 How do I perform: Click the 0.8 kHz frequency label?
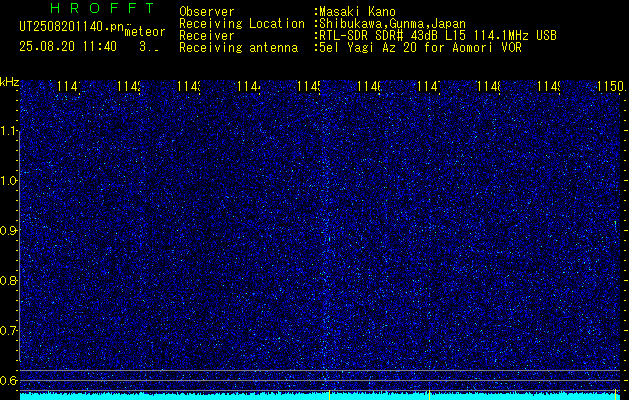click(9, 280)
